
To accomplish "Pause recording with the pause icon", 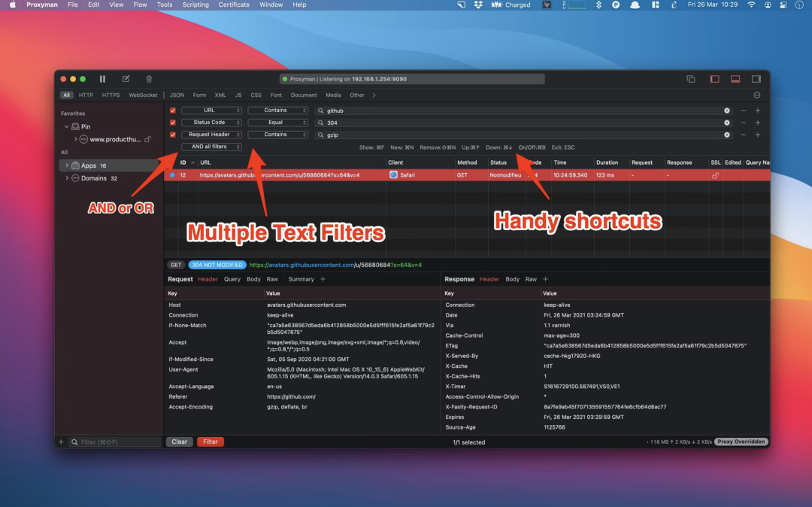I will 102,79.
